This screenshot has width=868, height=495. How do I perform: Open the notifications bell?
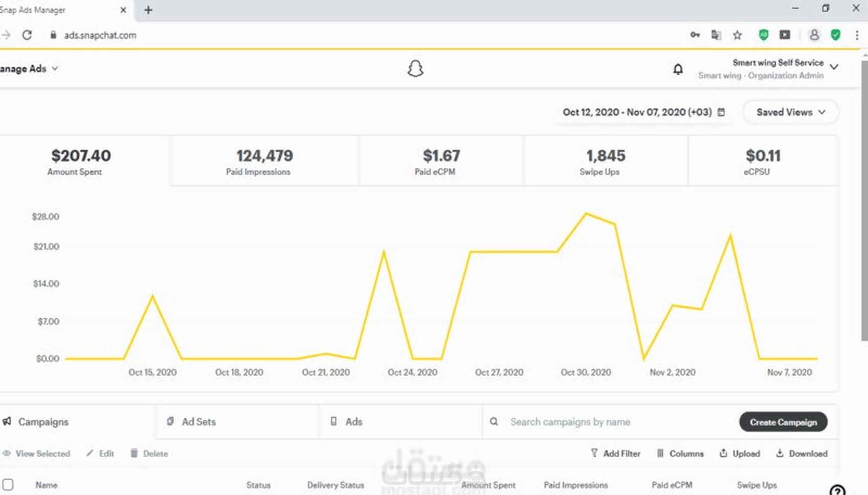[x=678, y=69]
